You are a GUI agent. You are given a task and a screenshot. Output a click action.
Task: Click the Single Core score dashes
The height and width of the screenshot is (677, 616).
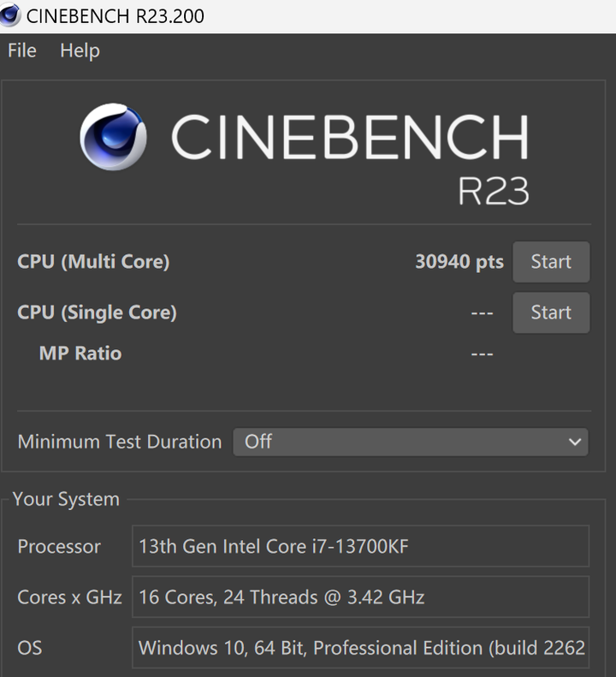click(x=482, y=312)
